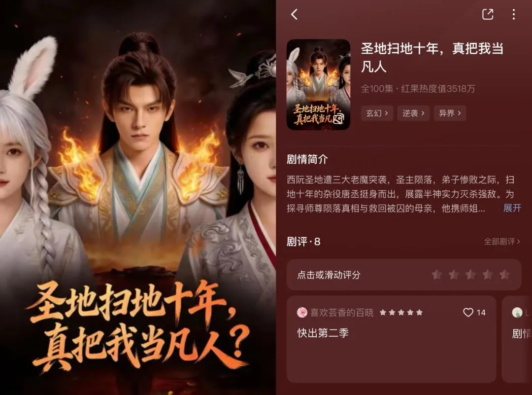
Task: View all reviews via 全部剧评
Action: tap(502, 242)
